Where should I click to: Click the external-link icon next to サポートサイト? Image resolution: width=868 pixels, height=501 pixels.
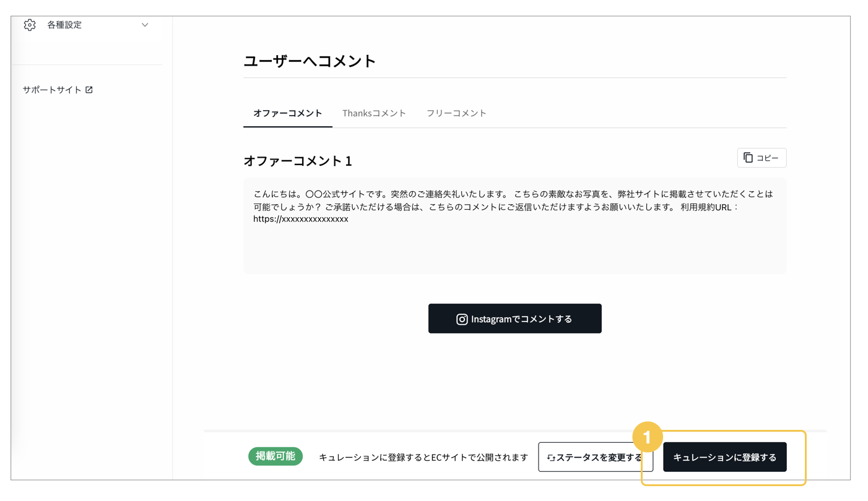[89, 90]
